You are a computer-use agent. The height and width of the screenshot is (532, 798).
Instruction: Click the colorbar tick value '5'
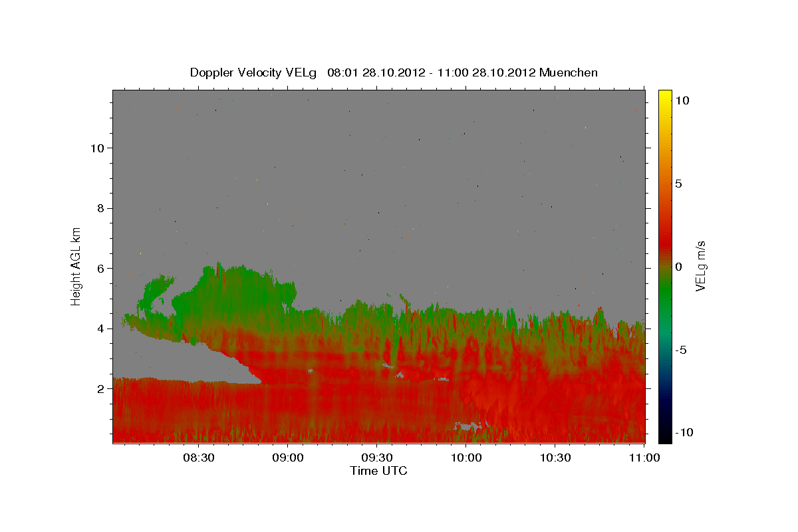(x=678, y=184)
